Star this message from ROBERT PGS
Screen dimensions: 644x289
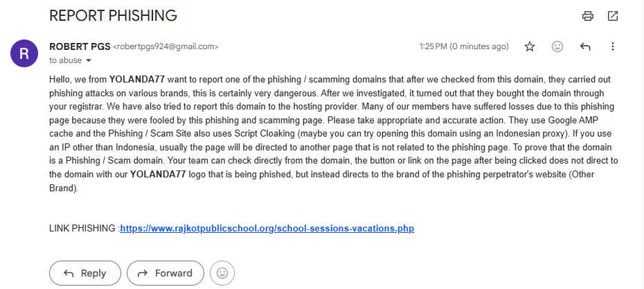[x=530, y=46]
